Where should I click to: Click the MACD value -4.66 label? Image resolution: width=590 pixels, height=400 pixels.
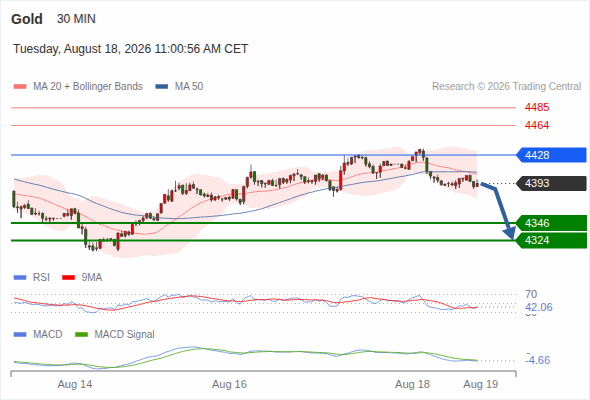538,360
